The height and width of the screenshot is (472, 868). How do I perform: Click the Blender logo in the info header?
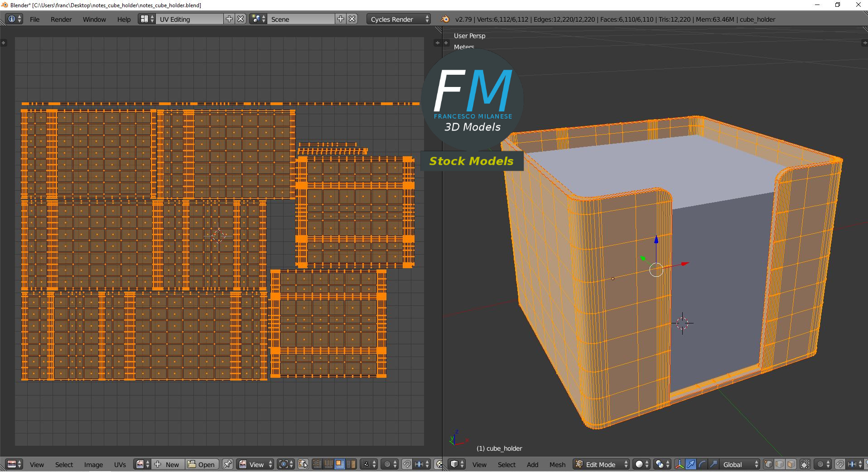click(445, 19)
